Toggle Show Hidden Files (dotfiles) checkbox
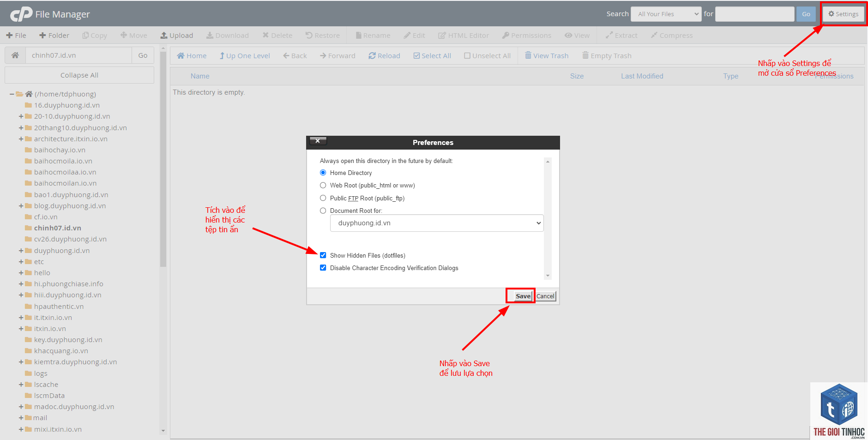 (x=323, y=255)
